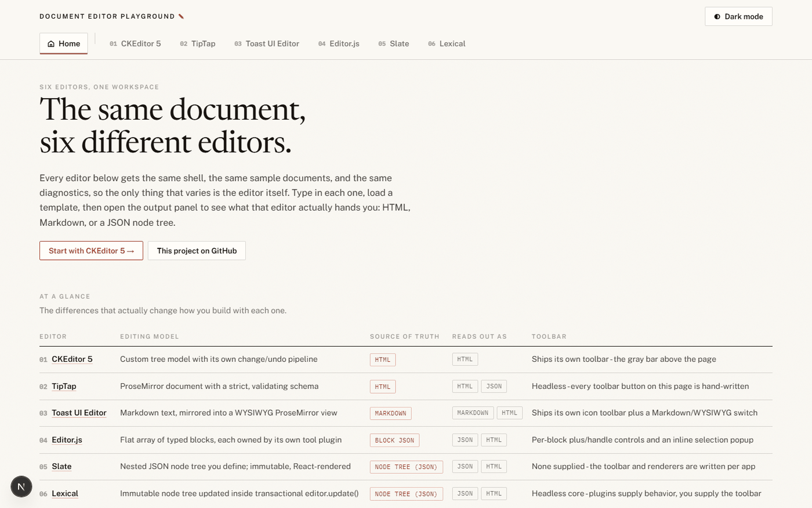Click the Source of Truth column header

click(x=405, y=337)
